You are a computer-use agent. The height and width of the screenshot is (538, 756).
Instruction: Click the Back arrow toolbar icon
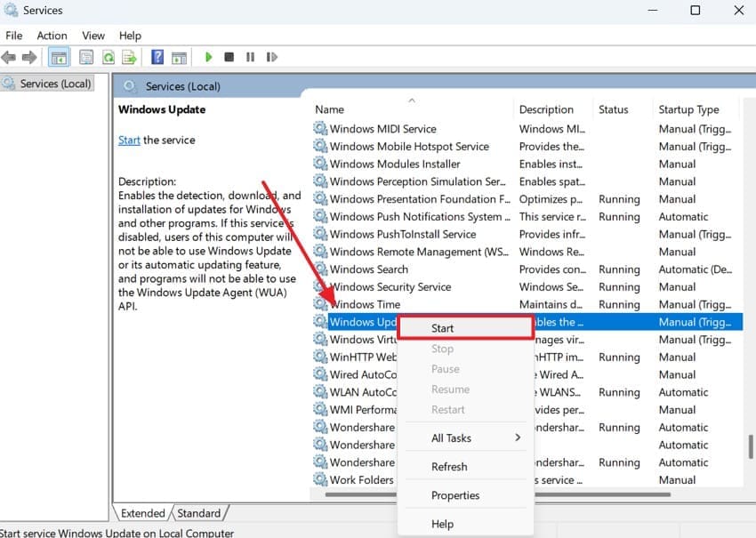9,58
